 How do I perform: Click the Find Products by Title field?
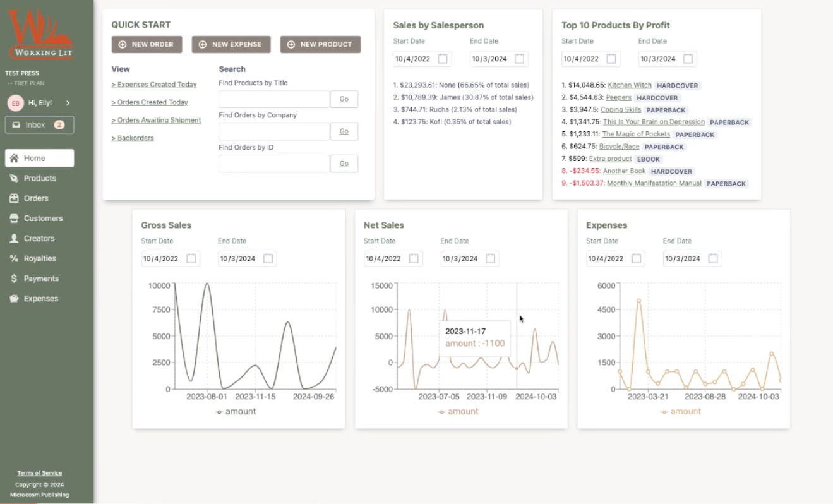274,99
